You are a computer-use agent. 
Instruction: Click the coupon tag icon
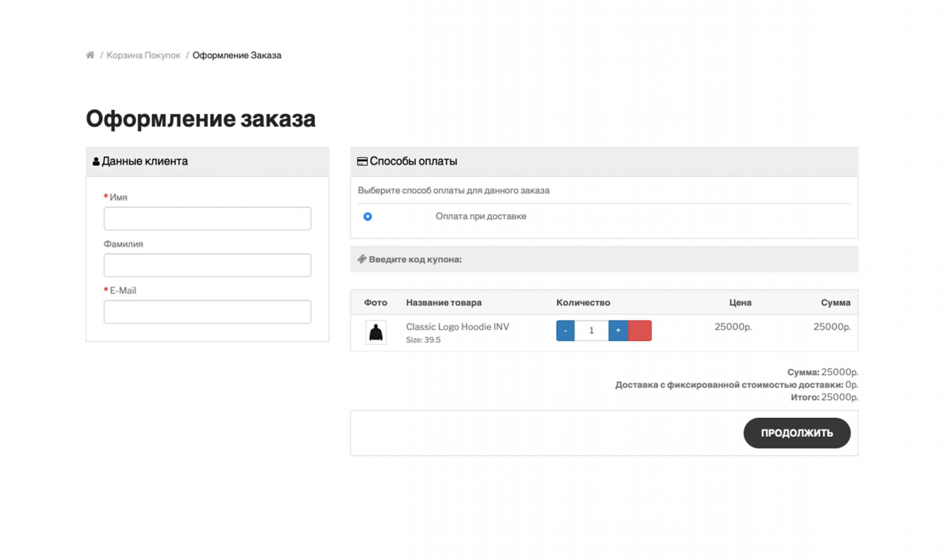click(x=362, y=259)
